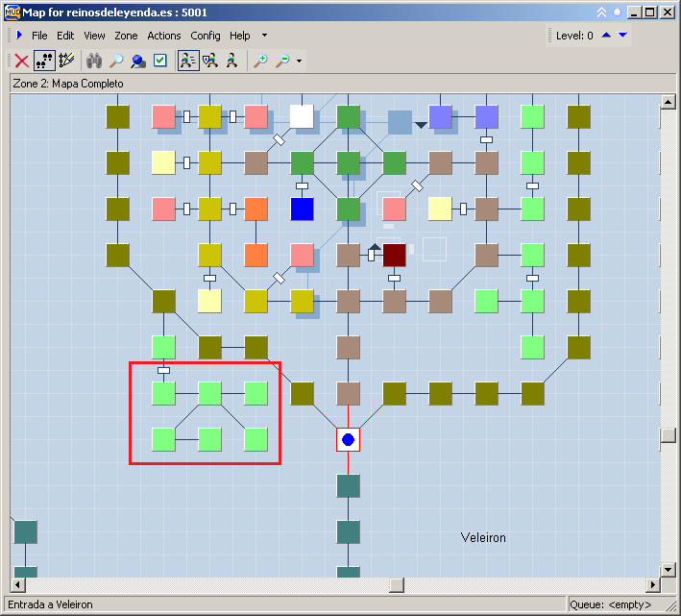This screenshot has width=681, height=616.
Task: Click the red X delete icon in toolbar
Action: point(21,61)
